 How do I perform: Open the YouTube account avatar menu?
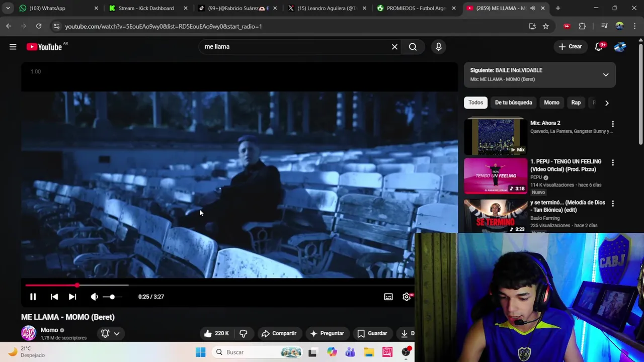pyautogui.click(x=620, y=47)
